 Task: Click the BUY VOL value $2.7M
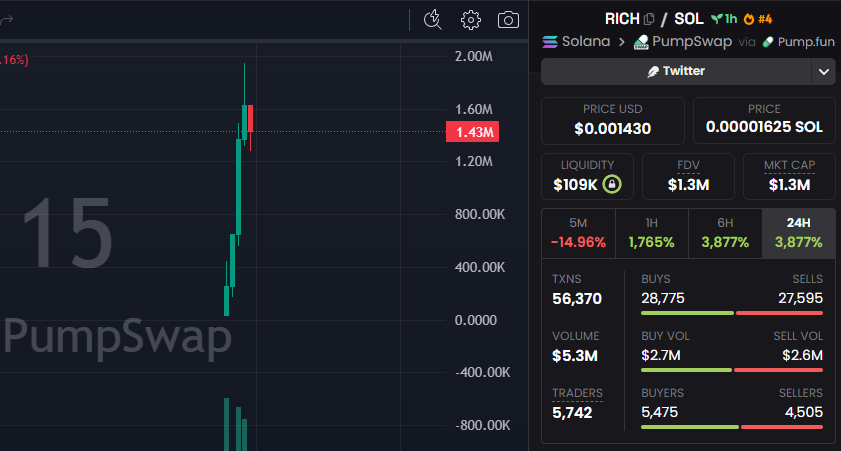(x=661, y=355)
